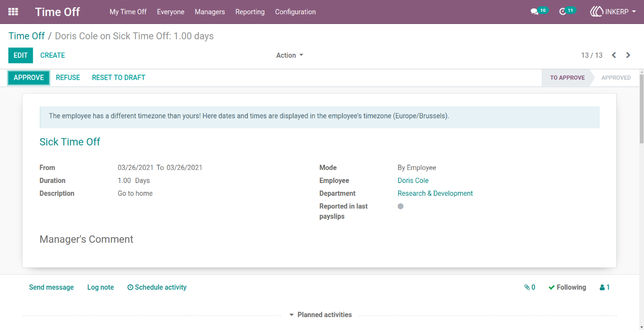Screen dimensions: 644x330
Task: Go to previous record arrow
Action: pyautogui.click(x=614, y=55)
